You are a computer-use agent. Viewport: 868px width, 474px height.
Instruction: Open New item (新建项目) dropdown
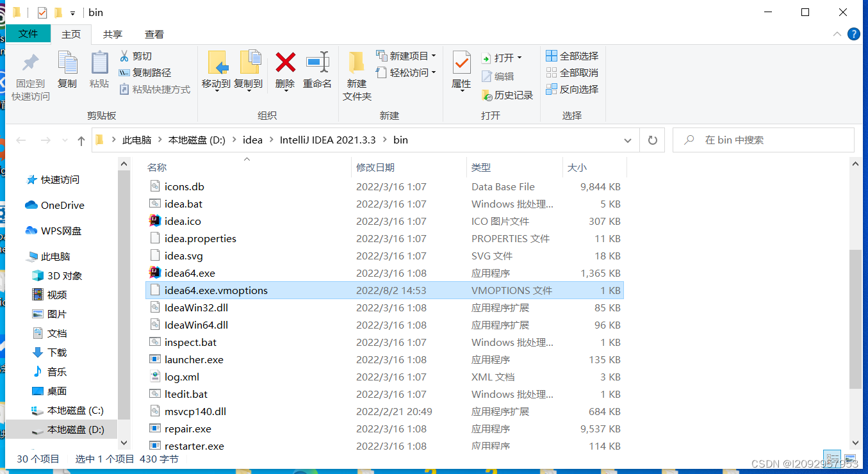(407, 56)
